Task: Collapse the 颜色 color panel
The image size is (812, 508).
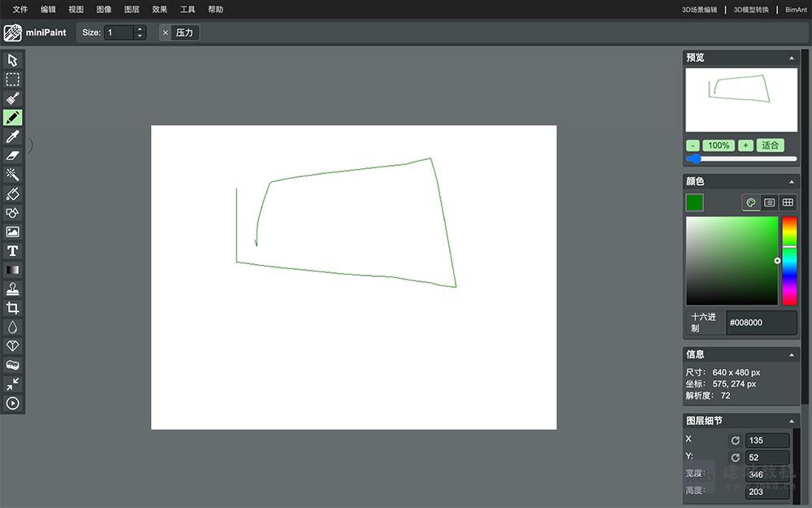Action: click(x=792, y=182)
